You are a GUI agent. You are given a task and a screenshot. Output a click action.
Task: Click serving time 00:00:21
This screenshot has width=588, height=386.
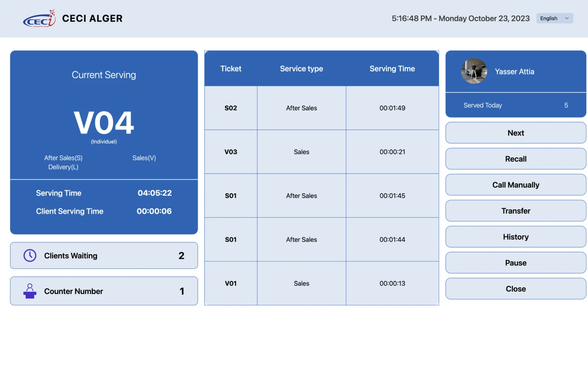392,152
